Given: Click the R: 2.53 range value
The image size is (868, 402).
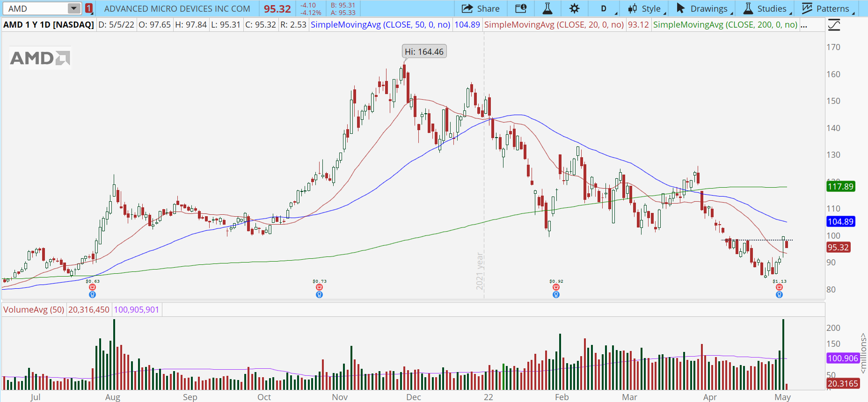Looking at the screenshot, I should click(293, 25).
